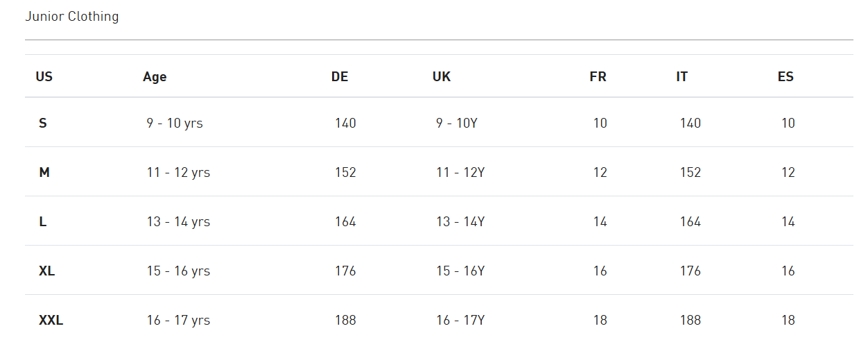Click the IT 188 cell

(x=691, y=320)
